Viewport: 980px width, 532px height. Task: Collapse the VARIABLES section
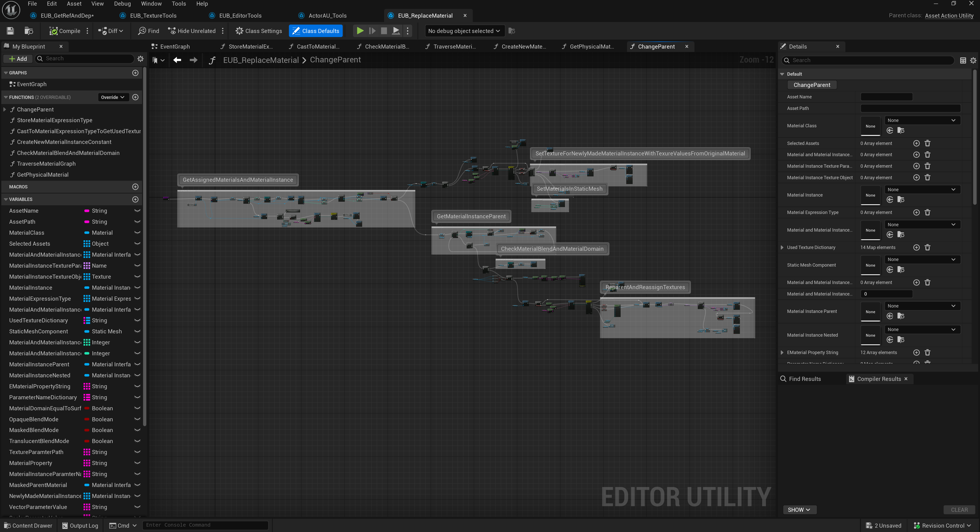click(x=6, y=199)
